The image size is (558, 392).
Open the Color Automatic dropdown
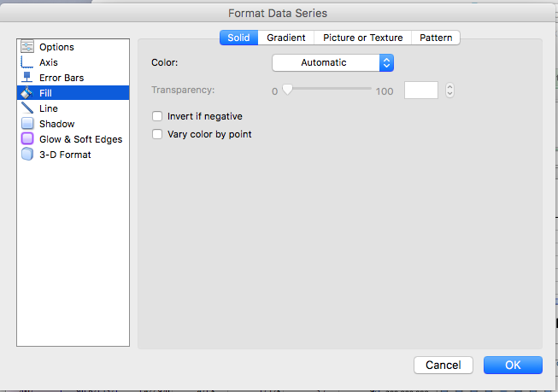[x=332, y=62]
